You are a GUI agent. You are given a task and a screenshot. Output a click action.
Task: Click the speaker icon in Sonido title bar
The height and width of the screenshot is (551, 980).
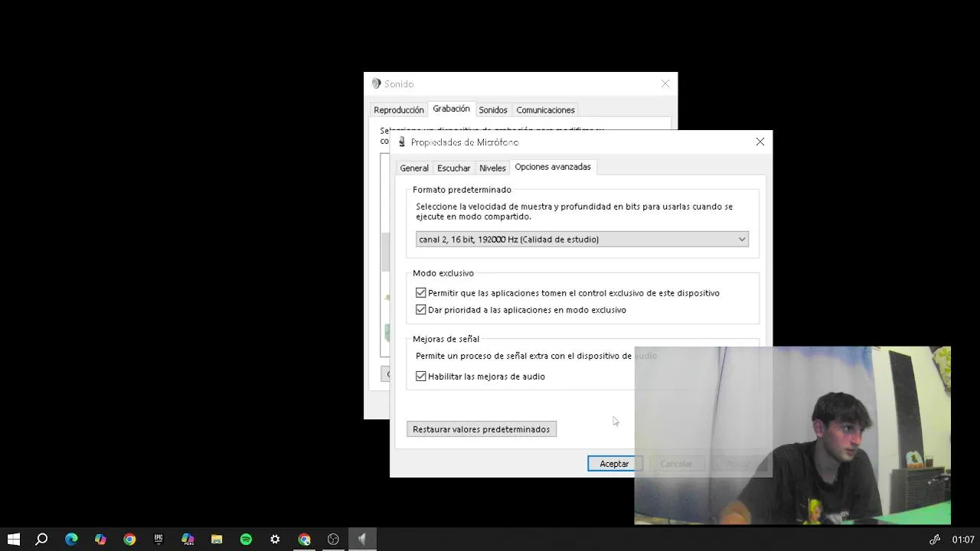[376, 83]
